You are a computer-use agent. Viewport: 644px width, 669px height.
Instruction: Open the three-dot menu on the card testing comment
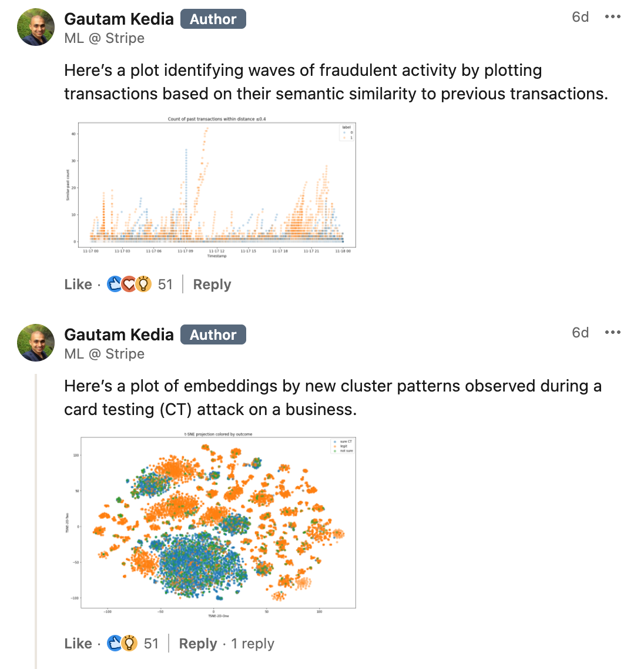612,333
